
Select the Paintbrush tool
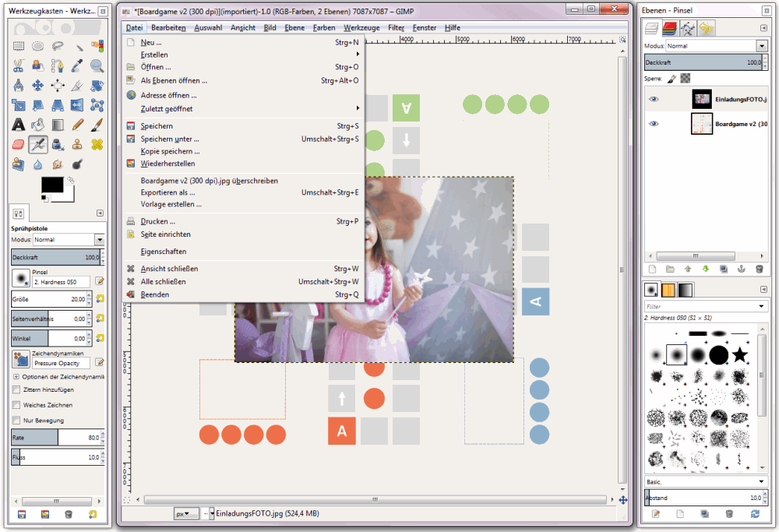pyautogui.click(x=97, y=125)
